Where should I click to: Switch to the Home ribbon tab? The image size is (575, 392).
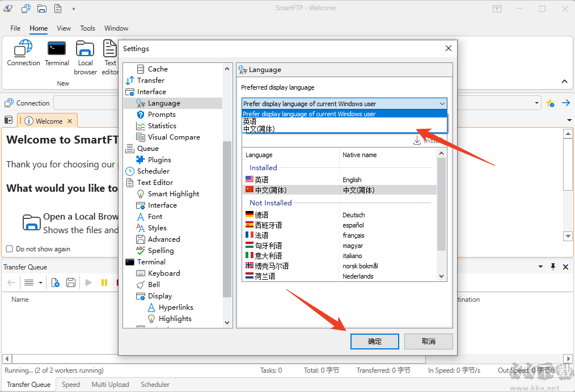(39, 28)
